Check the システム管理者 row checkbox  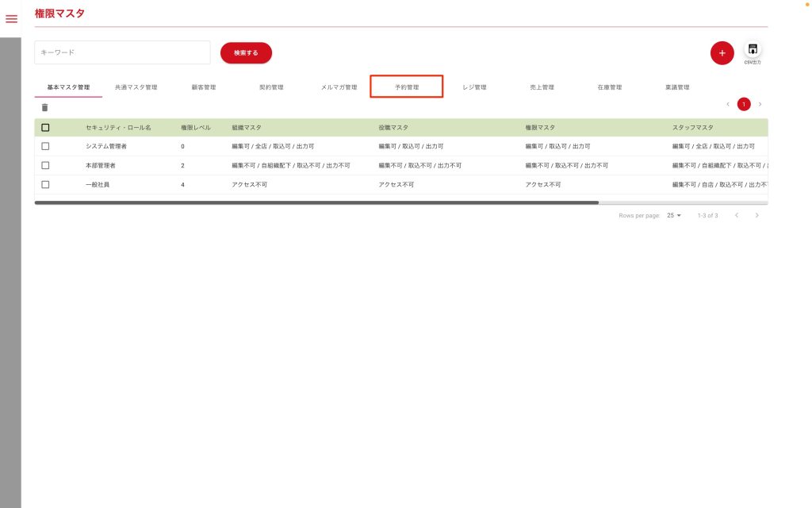(45, 146)
